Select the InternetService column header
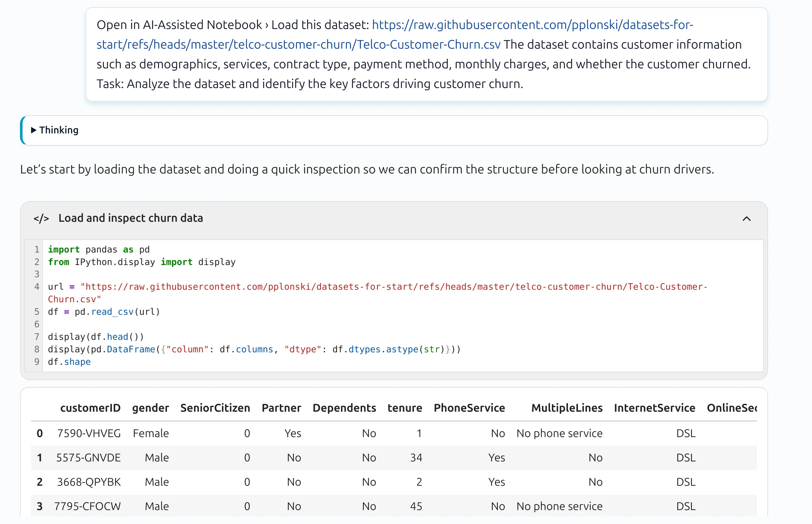812x524 pixels. point(654,408)
